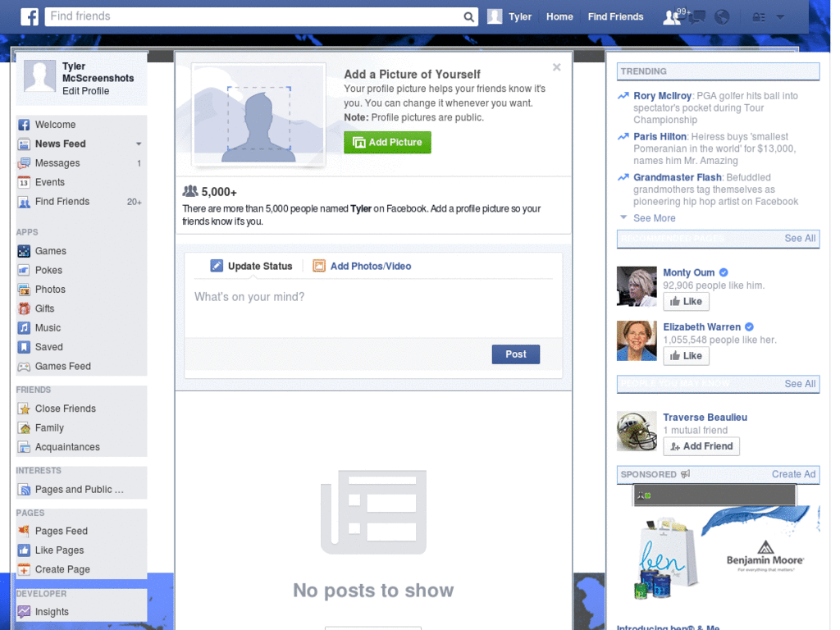The image size is (840, 630).
Task: Open Monty Oum page name link
Action: pyautogui.click(x=688, y=272)
